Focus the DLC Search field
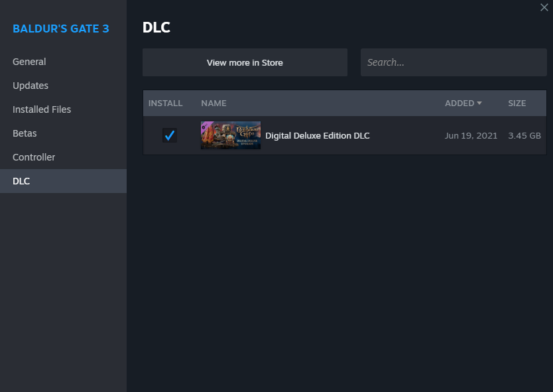The image size is (553, 392). tap(454, 62)
